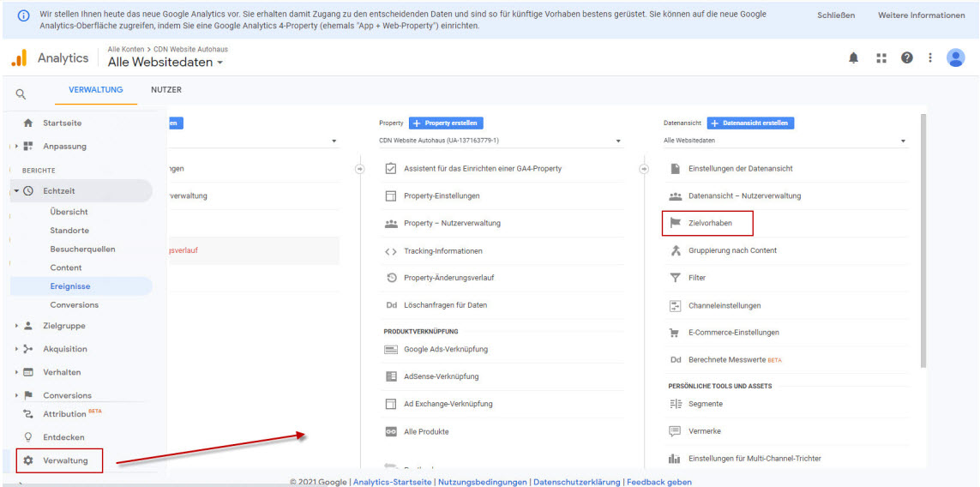Screen dimensions: 980x487
Task: Click the Attribution icon in sidebar
Action: (27, 414)
